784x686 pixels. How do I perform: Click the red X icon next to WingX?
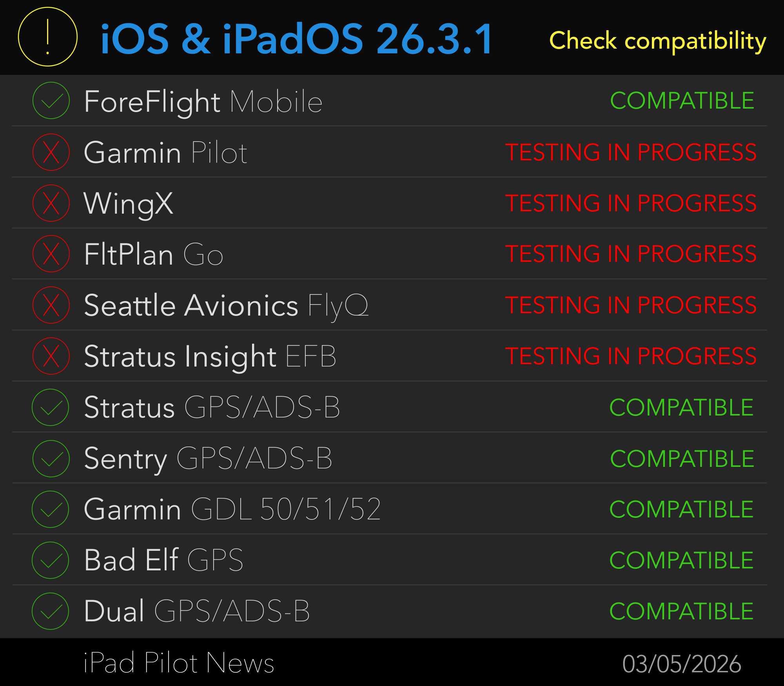[x=51, y=203]
